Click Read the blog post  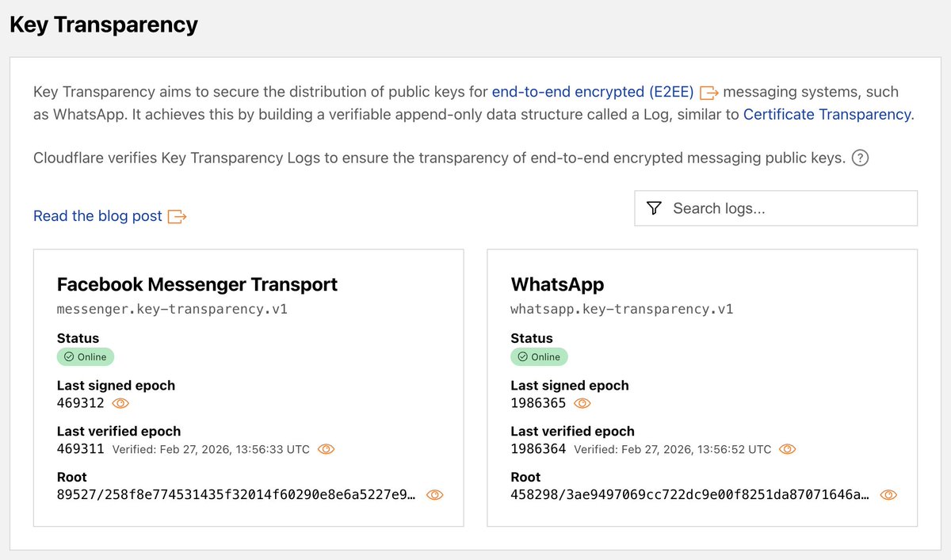point(97,215)
